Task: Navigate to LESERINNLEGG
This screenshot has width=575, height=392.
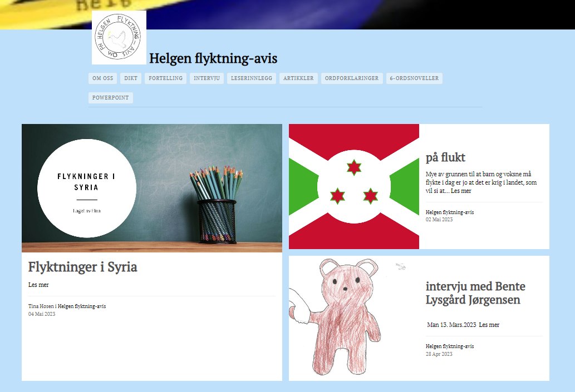Action: click(252, 78)
